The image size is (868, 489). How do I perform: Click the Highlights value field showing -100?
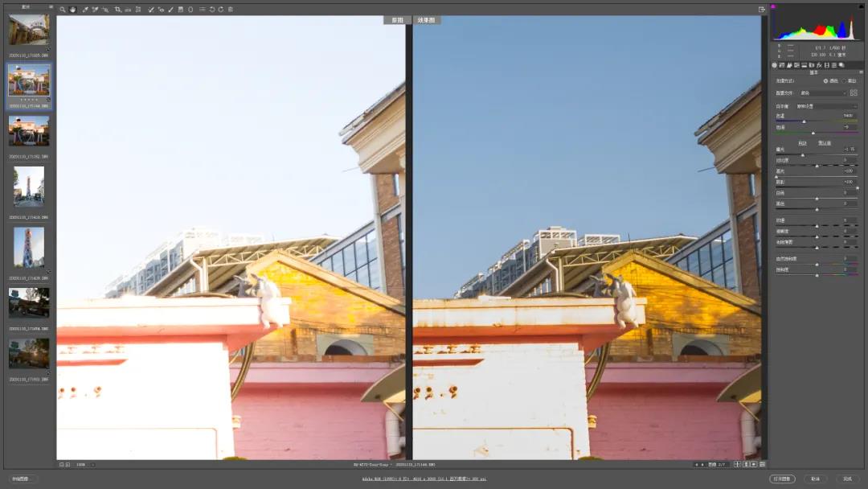coord(849,171)
